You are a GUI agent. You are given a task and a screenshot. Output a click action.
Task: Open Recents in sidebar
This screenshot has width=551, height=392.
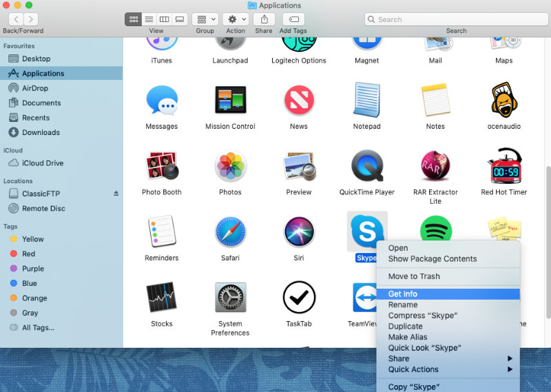point(61,118)
